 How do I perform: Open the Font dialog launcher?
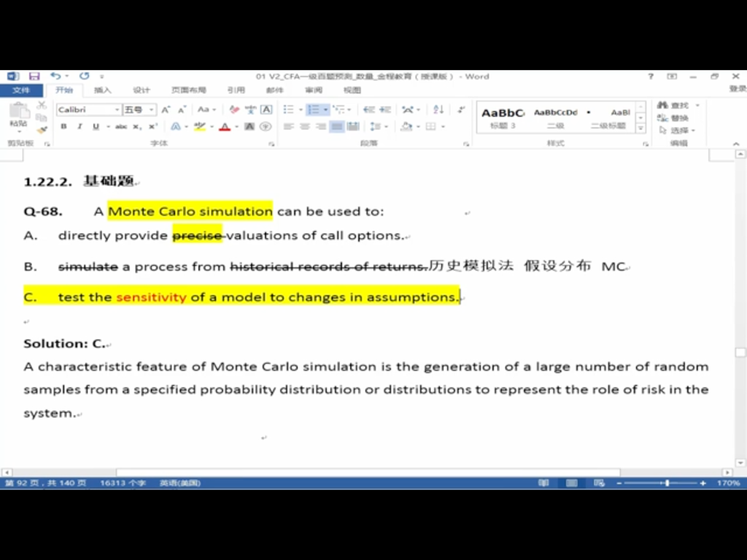[271, 144]
